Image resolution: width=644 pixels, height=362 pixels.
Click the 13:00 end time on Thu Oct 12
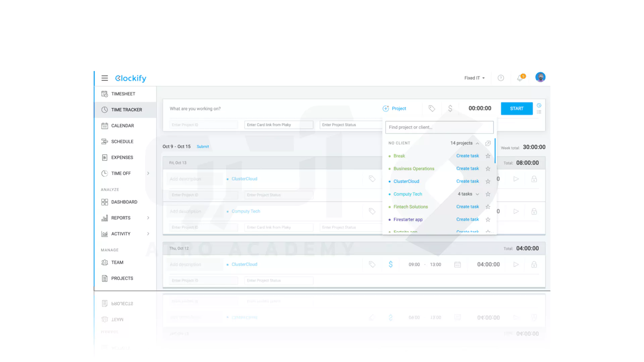[x=435, y=264]
